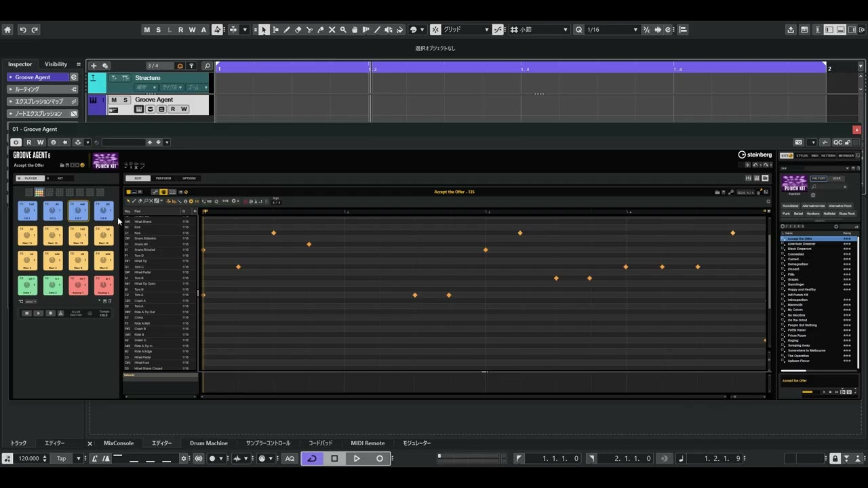Open the MixConsole lower zone tab
The width and height of the screenshot is (868, 488).
coord(119,443)
